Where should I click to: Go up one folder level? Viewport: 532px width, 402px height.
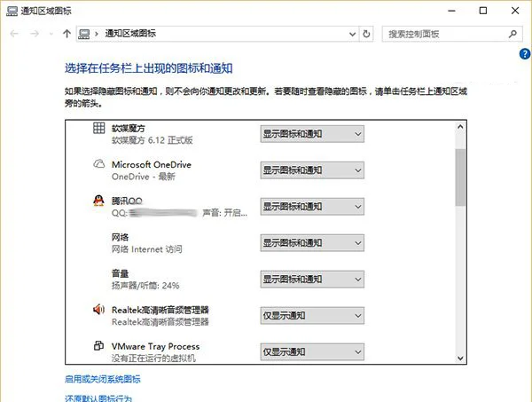66,33
